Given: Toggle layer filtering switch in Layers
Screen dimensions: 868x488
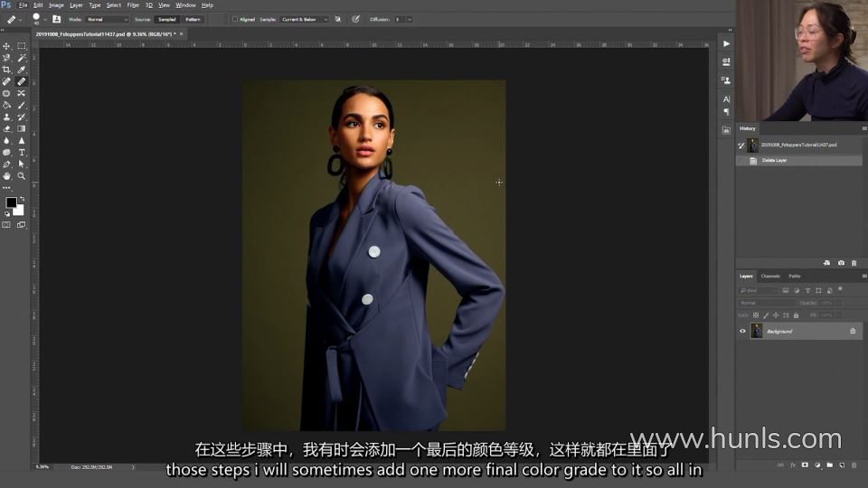Looking at the screenshot, I should (x=840, y=289).
